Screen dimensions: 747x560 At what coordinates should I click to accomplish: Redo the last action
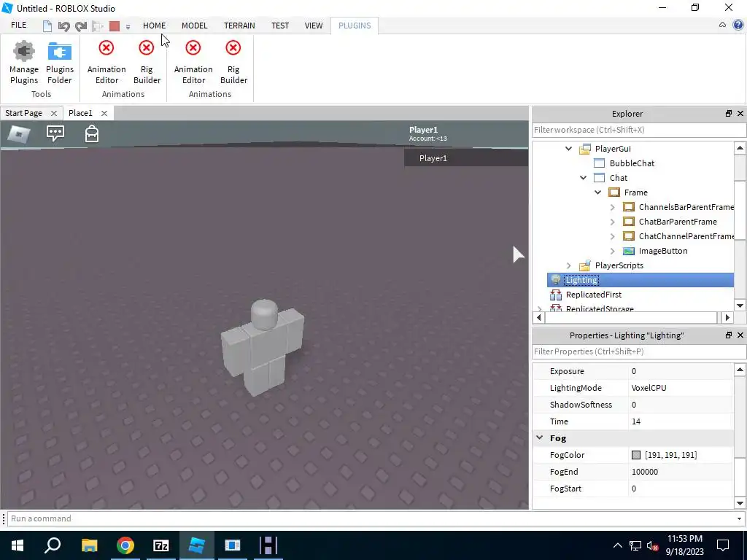click(80, 26)
